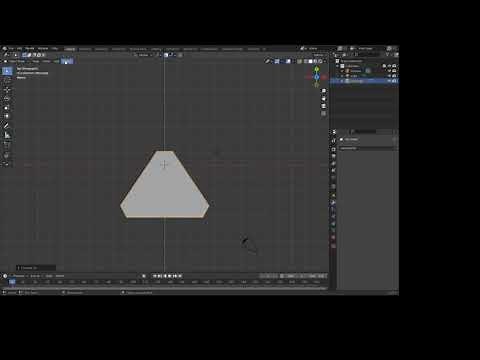Screen dimensions: 480x360
Task: Open timeline Keying menu
Action: tap(35, 276)
